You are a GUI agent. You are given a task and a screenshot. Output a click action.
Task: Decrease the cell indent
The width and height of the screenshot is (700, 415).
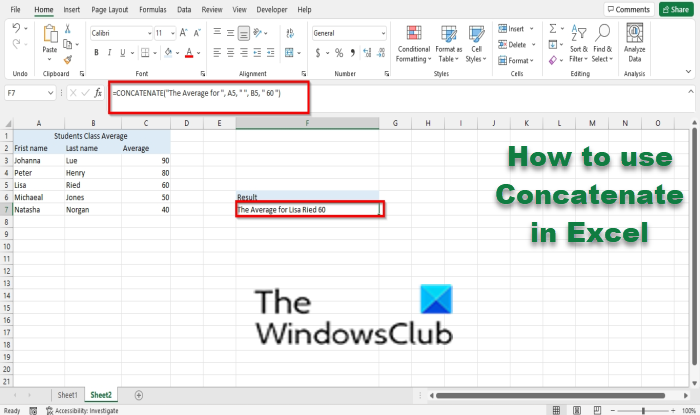click(257, 53)
